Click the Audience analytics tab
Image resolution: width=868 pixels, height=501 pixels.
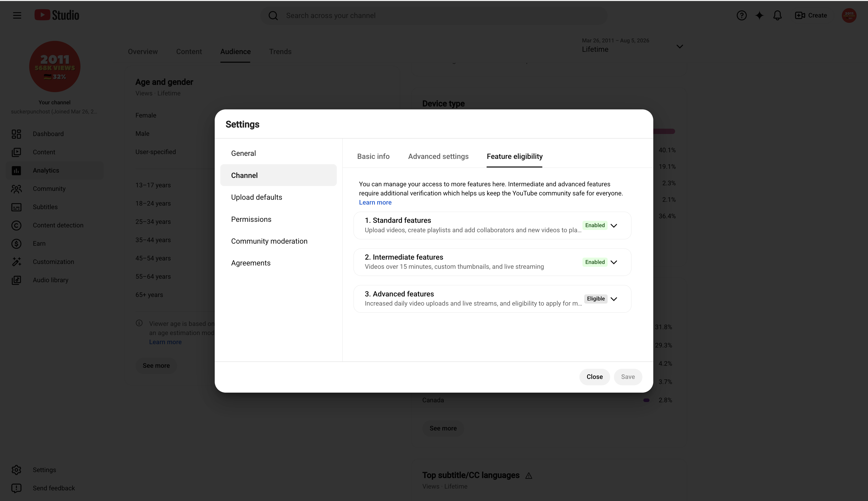tap(235, 52)
